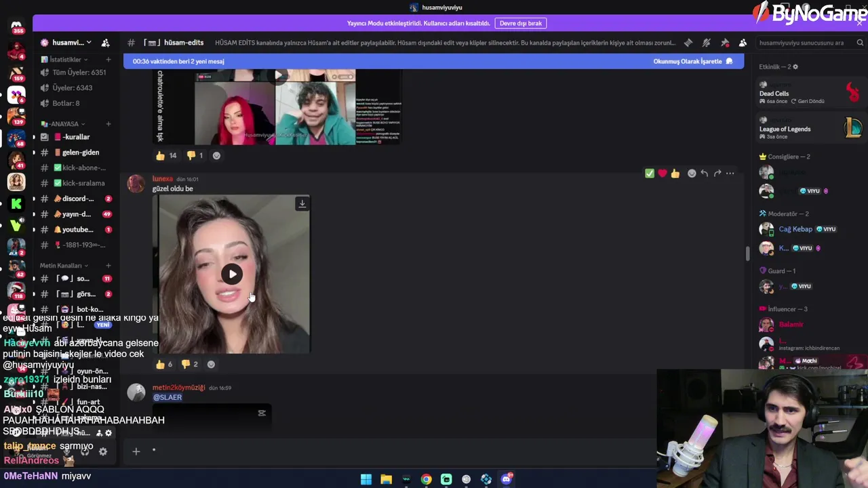Screen dimensions: 868x488
Task: Open more options three-dot menu
Action: point(730,174)
